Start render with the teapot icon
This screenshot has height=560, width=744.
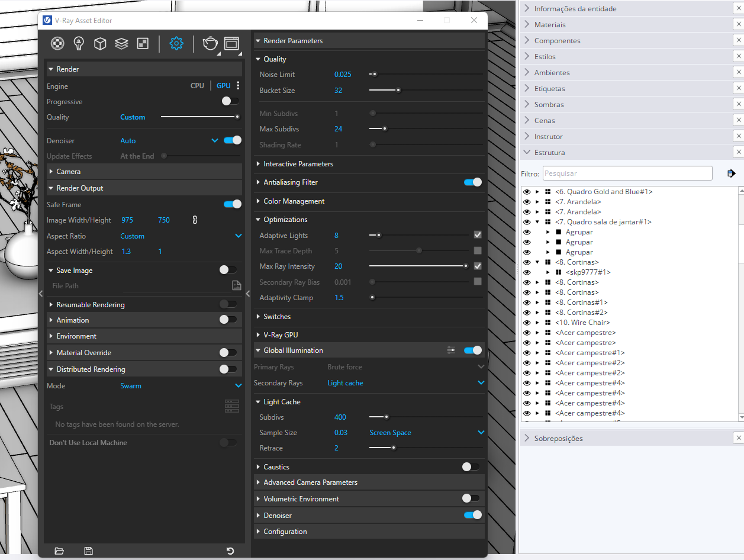tap(210, 43)
